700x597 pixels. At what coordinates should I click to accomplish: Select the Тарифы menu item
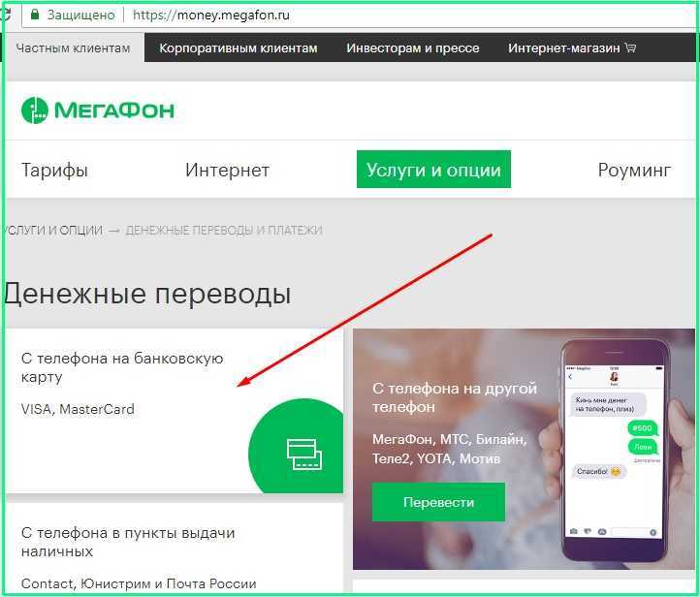point(54,170)
